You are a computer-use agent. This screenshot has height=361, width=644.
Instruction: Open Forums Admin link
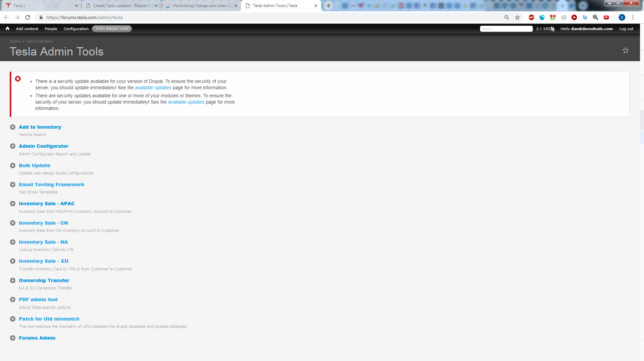pyautogui.click(x=37, y=338)
